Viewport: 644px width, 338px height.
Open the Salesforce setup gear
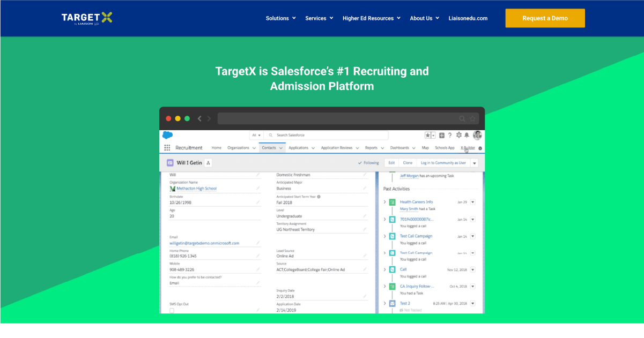[458, 136]
